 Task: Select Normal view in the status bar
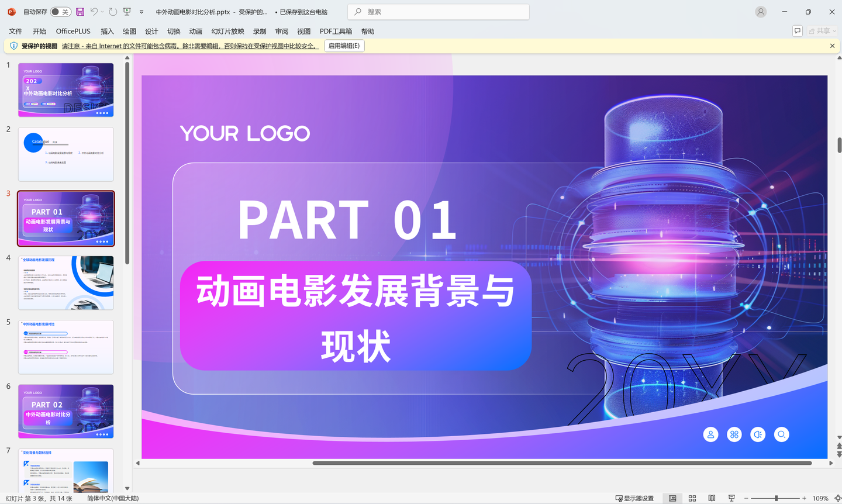pos(672,498)
